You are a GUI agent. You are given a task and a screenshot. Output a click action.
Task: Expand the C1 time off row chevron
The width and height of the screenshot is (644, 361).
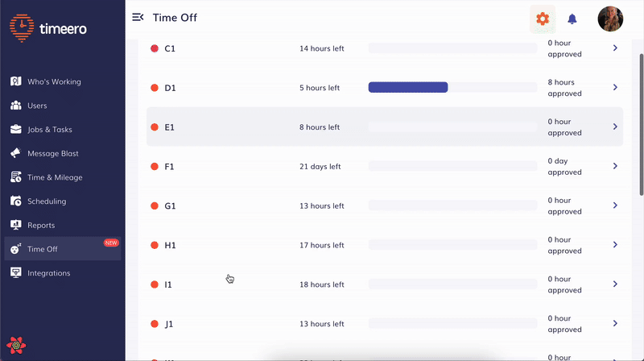(615, 48)
